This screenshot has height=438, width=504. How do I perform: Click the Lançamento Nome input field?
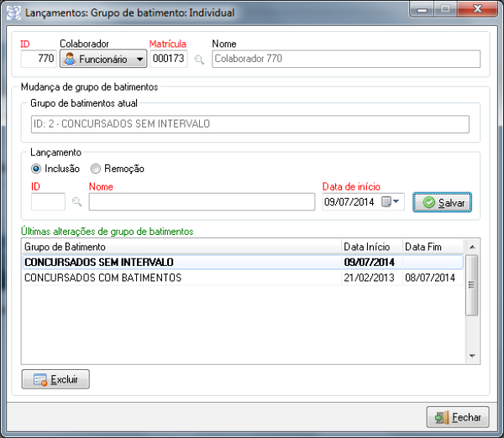click(202, 202)
